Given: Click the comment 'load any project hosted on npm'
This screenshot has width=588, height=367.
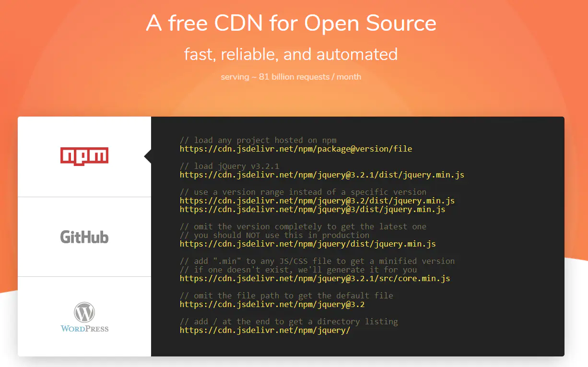Looking at the screenshot, I should [258, 140].
